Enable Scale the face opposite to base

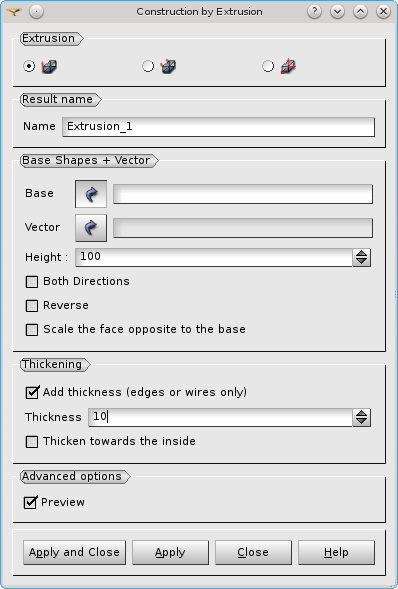coord(32,330)
